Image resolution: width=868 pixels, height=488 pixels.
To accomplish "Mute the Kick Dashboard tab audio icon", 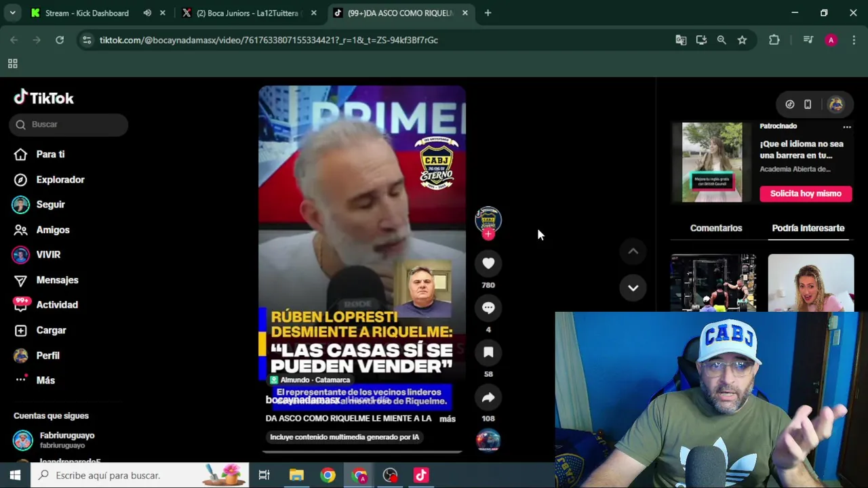I will (x=147, y=13).
